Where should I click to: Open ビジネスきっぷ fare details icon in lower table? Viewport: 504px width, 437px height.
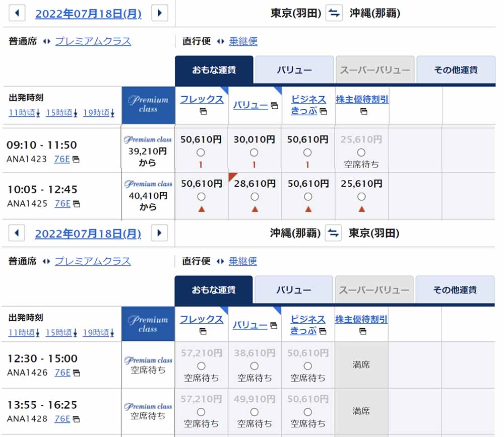coord(323,331)
